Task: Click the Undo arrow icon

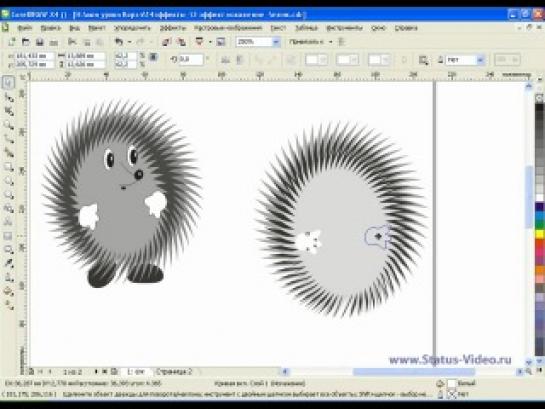Action: 119,42
